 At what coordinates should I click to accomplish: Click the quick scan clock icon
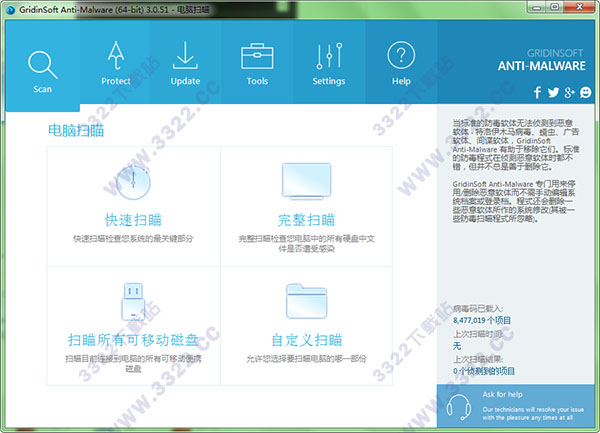point(133,182)
